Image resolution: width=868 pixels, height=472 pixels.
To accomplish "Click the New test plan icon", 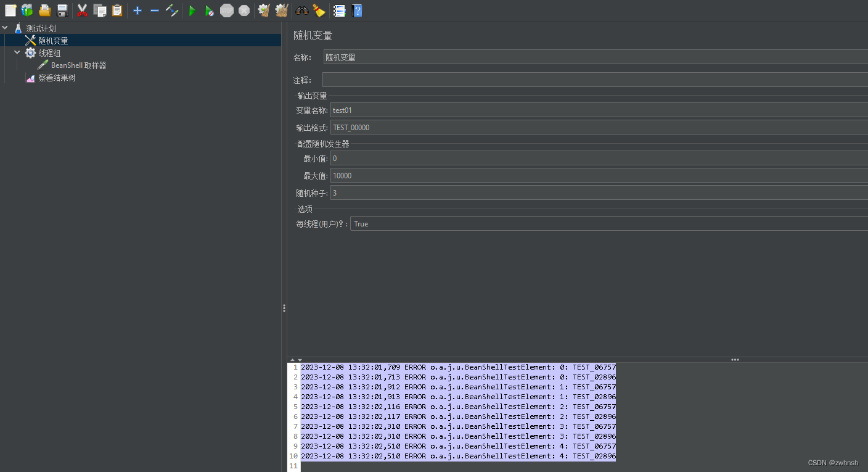I will point(10,10).
